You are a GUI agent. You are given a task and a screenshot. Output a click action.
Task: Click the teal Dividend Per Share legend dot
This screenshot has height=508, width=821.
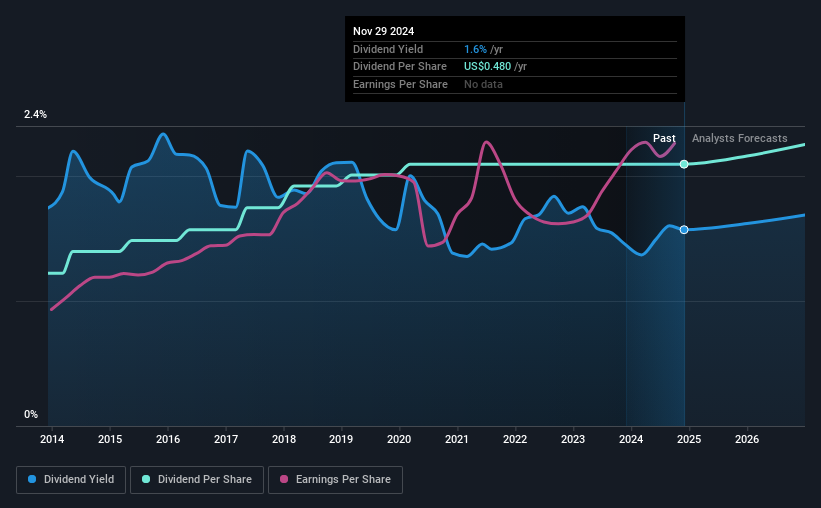[146, 479]
